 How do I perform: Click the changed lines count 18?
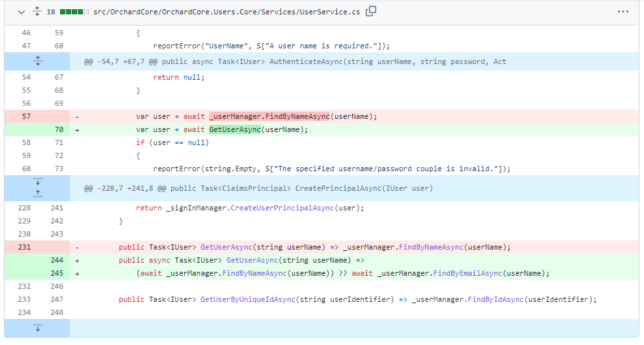click(51, 12)
